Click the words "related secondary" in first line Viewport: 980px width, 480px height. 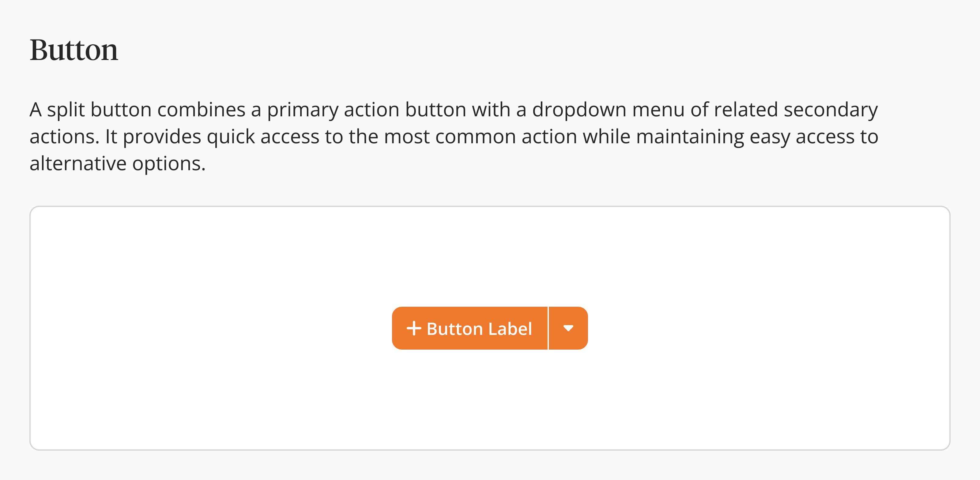coord(796,110)
